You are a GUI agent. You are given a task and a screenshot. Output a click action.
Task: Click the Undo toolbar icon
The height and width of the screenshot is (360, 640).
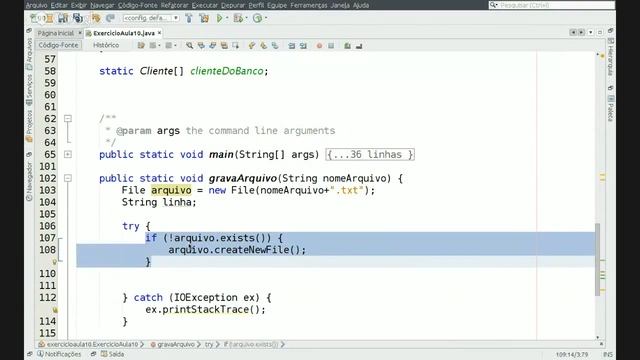click(96, 18)
